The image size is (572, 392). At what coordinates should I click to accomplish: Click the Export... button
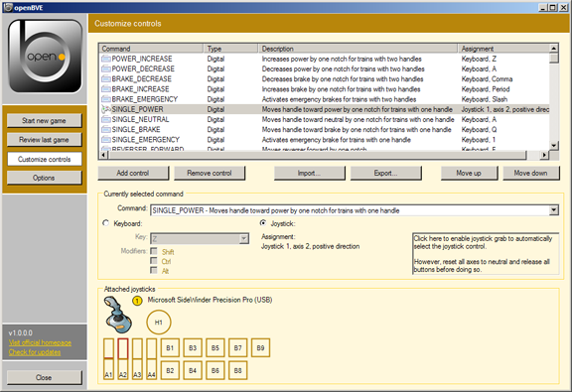coord(386,174)
